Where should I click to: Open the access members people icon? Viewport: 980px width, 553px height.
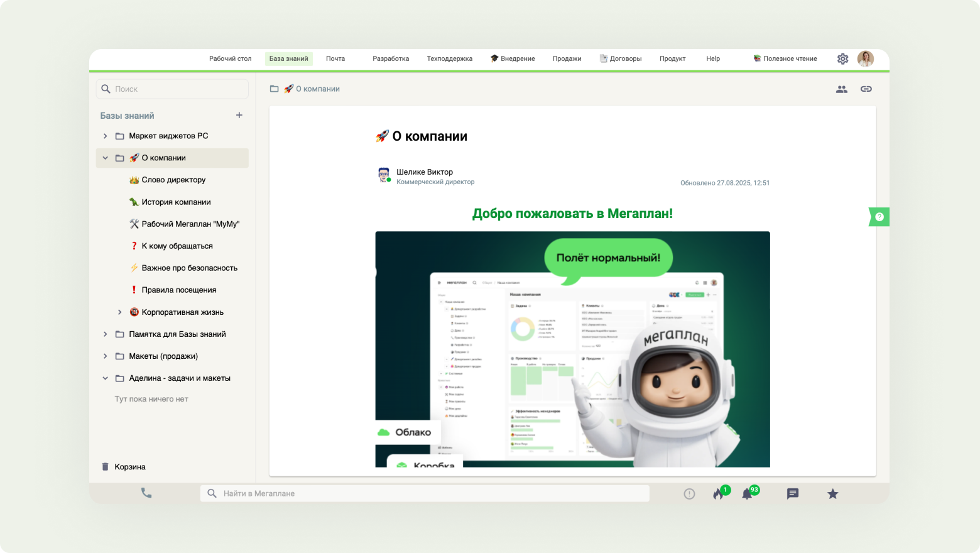tap(841, 89)
